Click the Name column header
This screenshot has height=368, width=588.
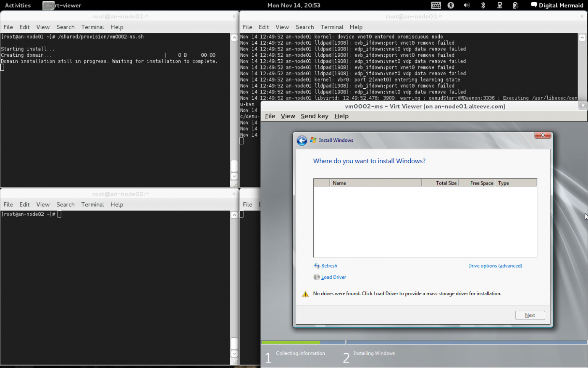click(x=375, y=183)
